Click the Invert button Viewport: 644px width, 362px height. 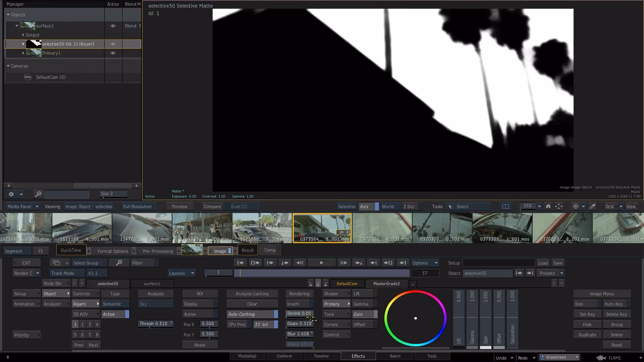(x=299, y=304)
